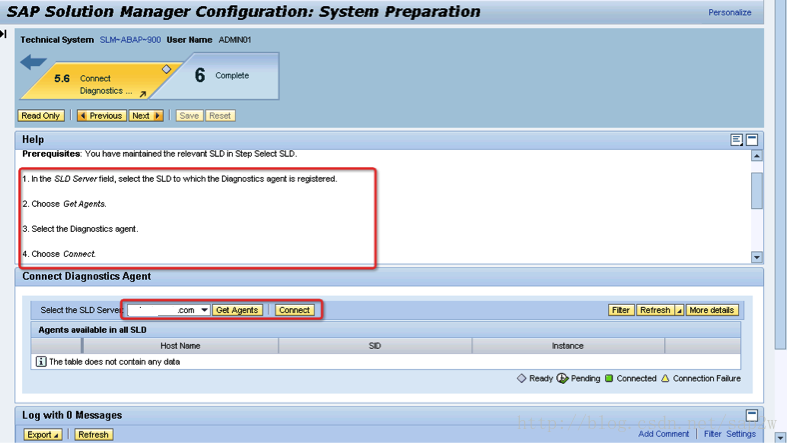Click the Connection Failure triangle icon

pos(665,378)
